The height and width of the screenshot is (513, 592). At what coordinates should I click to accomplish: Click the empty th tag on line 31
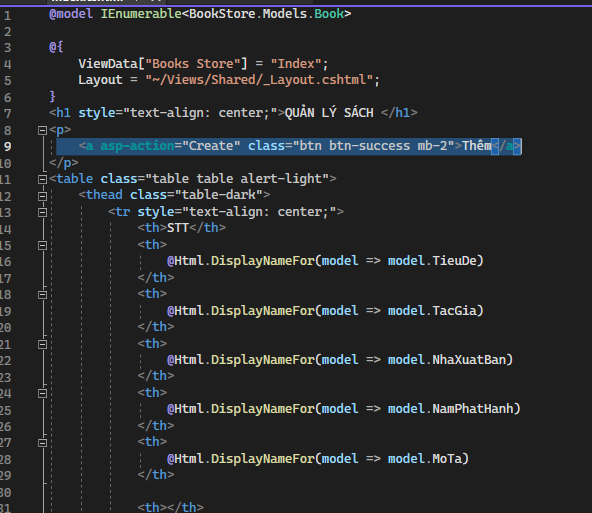(x=171, y=507)
